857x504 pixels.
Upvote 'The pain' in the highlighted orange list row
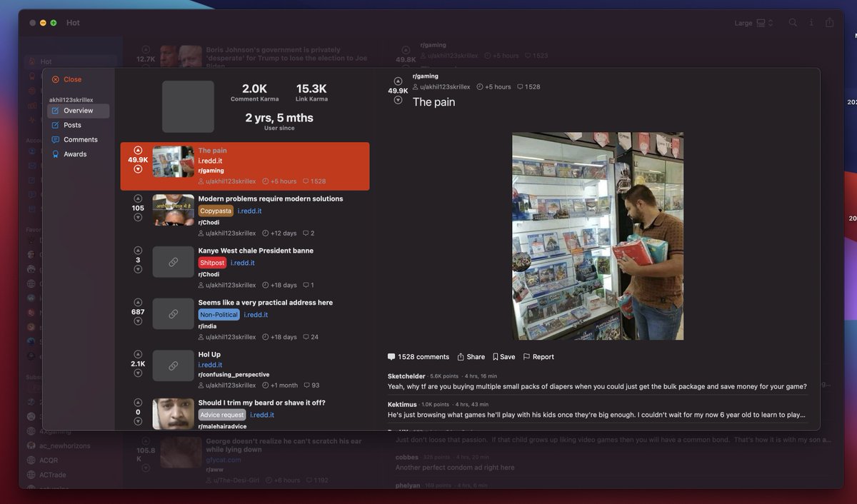click(x=138, y=151)
